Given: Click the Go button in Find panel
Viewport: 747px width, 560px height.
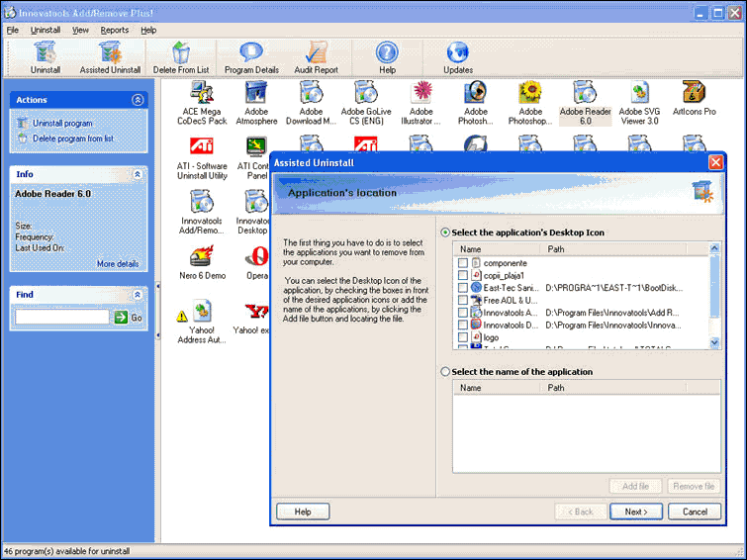Looking at the screenshot, I should point(129,318).
